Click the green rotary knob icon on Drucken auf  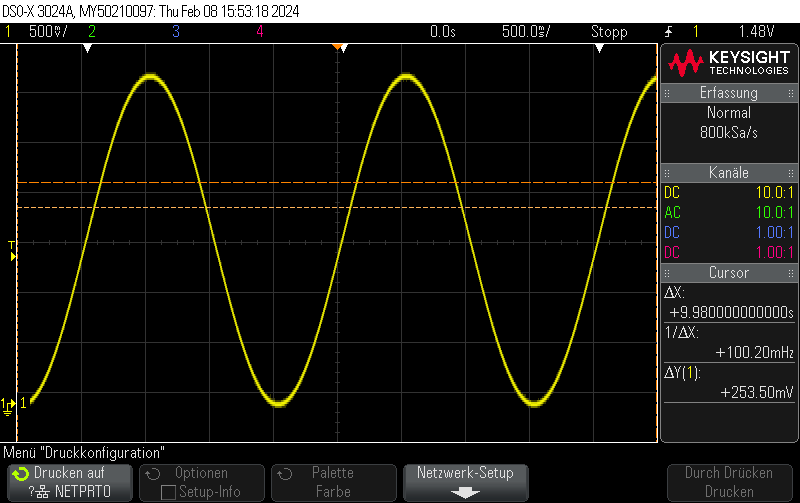pyautogui.click(x=20, y=474)
